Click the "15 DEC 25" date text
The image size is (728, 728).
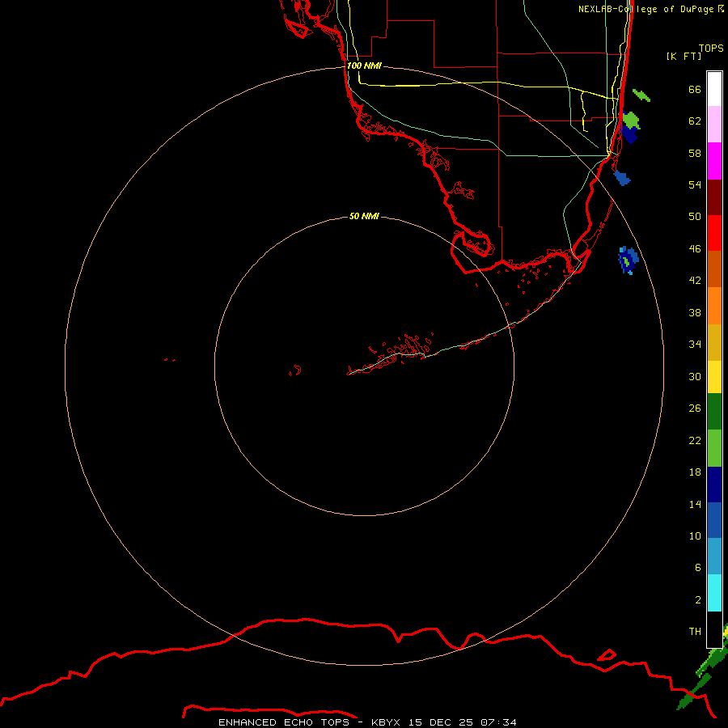coord(441,722)
